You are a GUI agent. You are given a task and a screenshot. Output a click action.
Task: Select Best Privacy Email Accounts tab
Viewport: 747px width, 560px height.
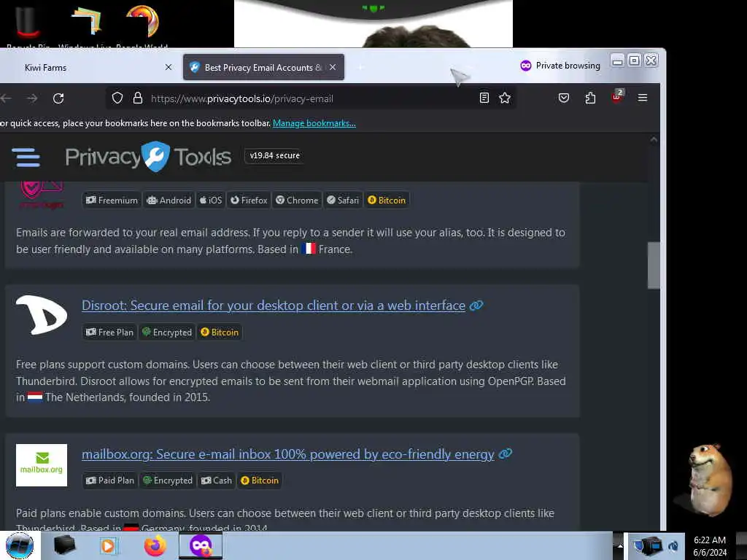pos(263,68)
